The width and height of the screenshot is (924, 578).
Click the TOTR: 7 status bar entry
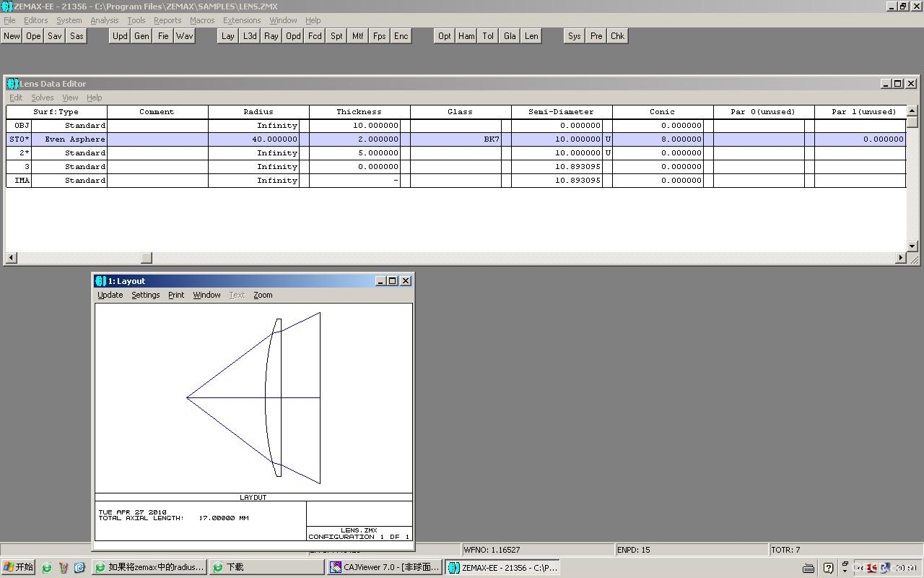[845, 550]
